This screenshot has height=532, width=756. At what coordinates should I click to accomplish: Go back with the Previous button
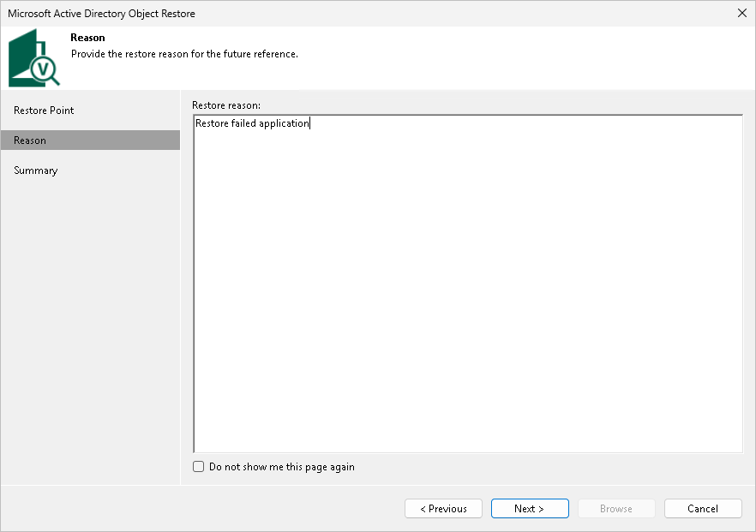pyautogui.click(x=444, y=508)
